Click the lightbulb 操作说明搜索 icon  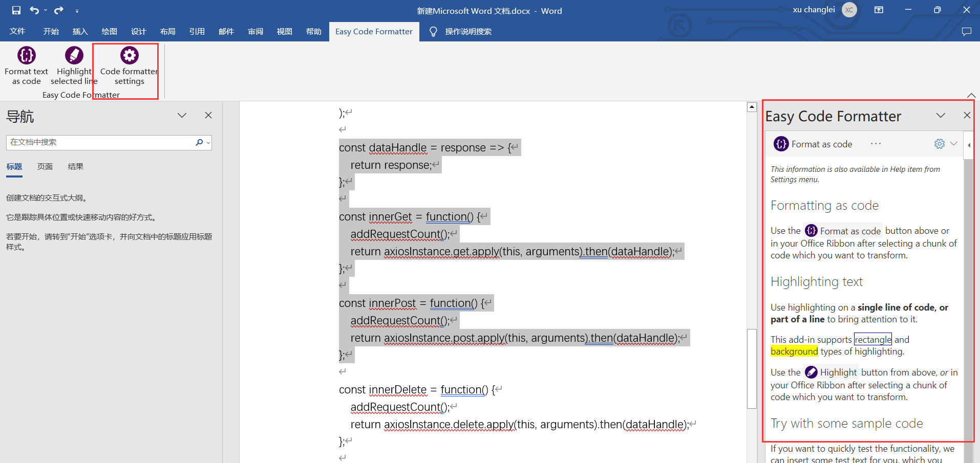(433, 32)
